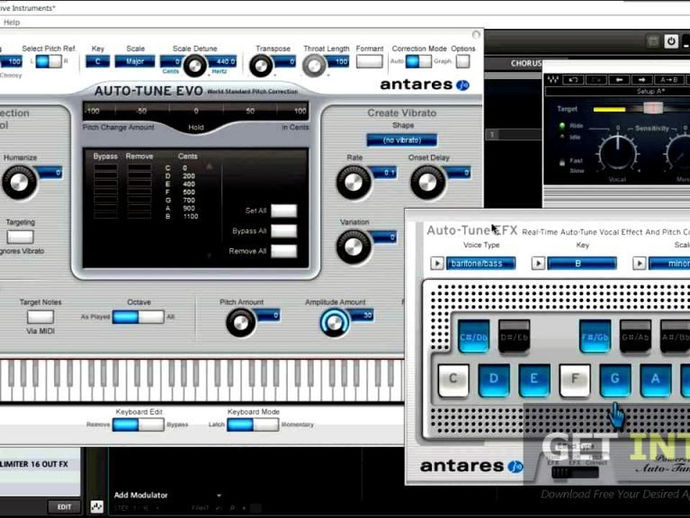690x518 pixels.
Task: Click the Antares logo in Auto-Tune Evo
Action: pos(424,84)
